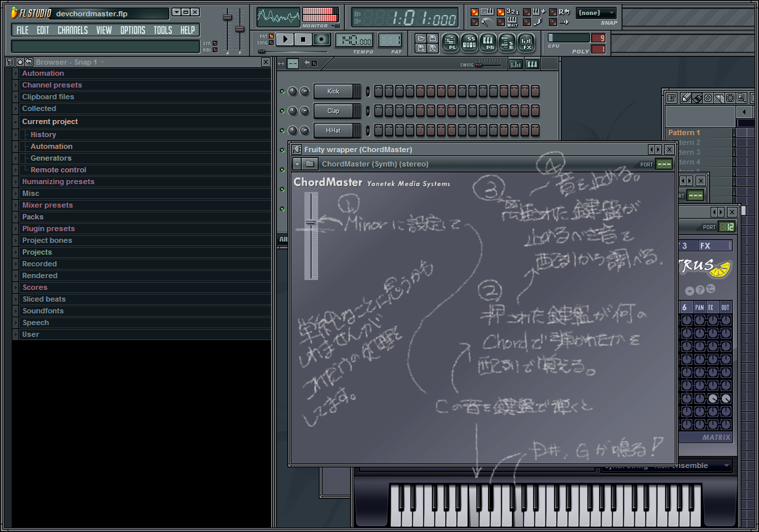Expand the History node under Current project
The height and width of the screenshot is (532, 759).
pos(16,134)
